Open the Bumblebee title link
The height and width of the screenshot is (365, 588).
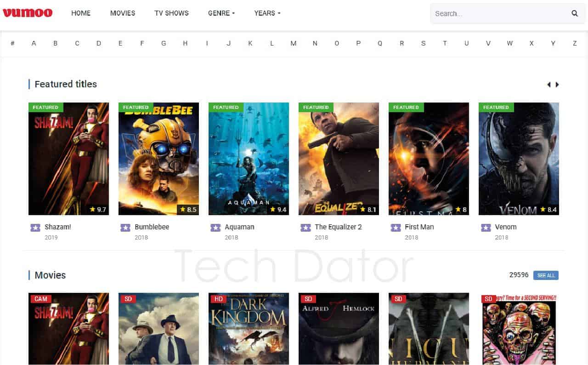click(x=152, y=227)
